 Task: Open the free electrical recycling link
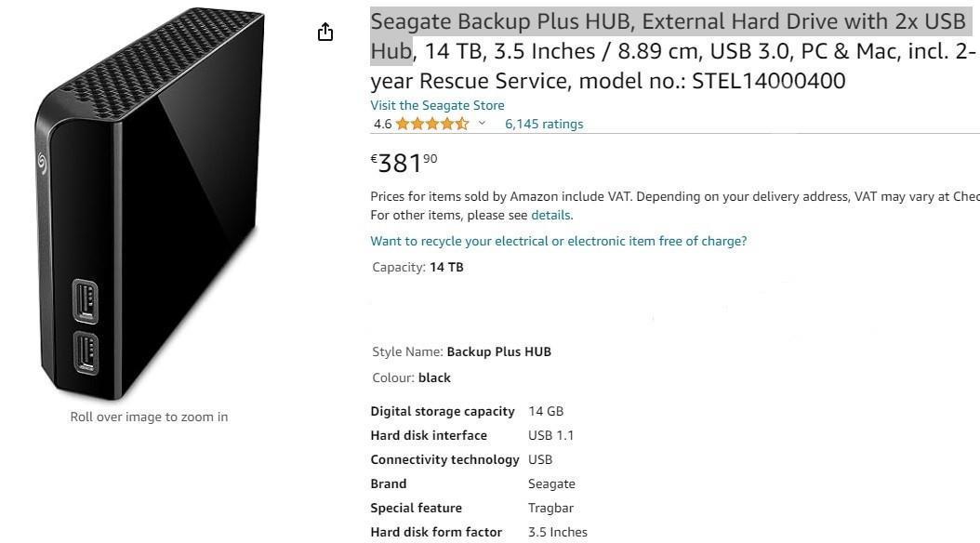pos(558,241)
